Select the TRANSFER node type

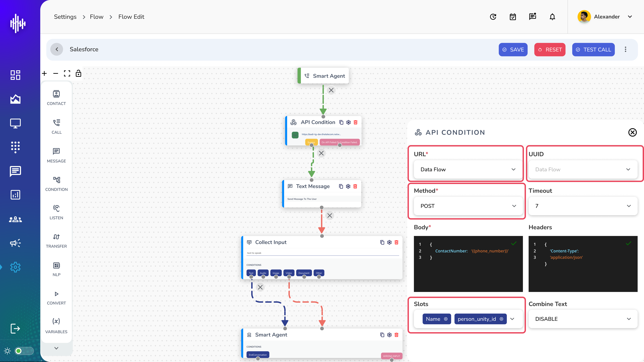point(56,241)
